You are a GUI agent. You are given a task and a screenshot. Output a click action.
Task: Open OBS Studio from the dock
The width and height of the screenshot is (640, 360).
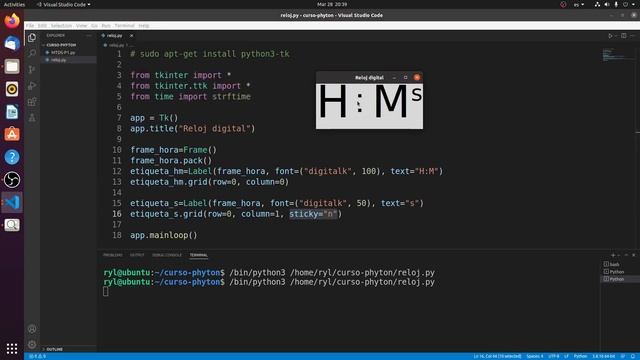pos(12,180)
